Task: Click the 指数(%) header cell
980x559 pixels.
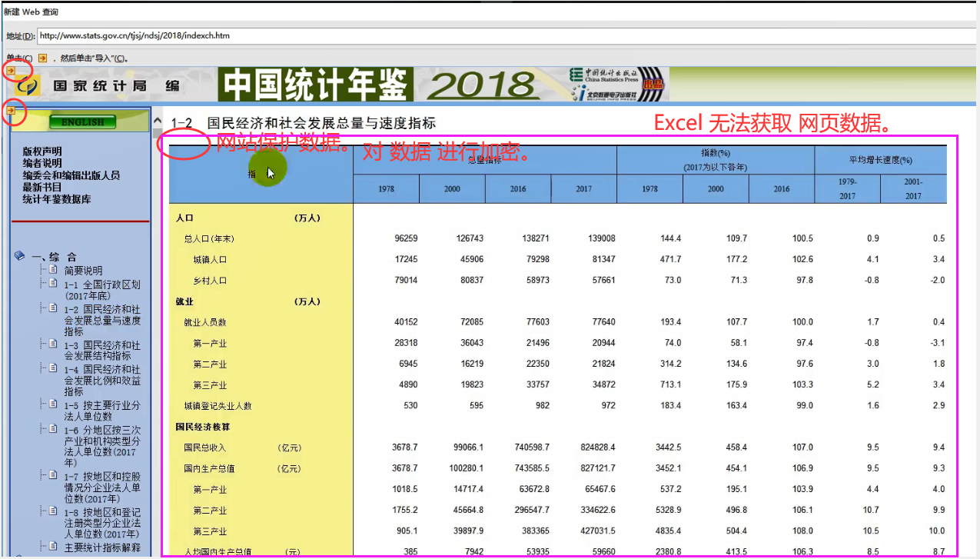Action: (716, 160)
